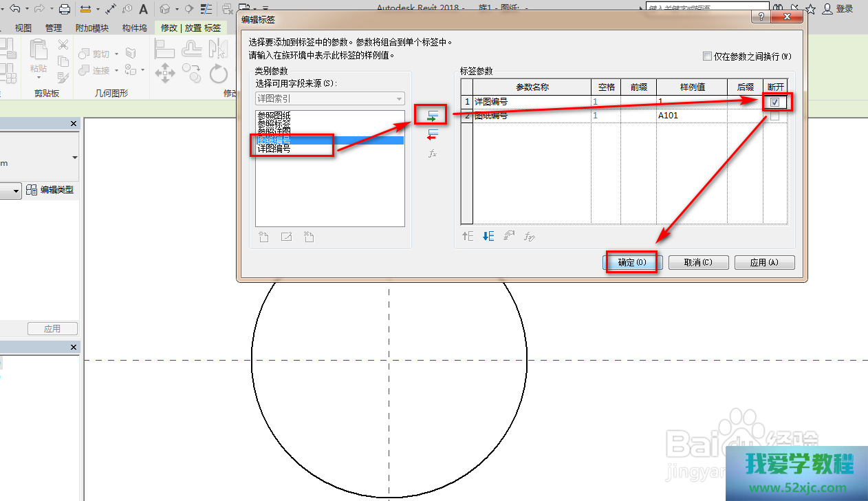This screenshot has height=501, width=868.
Task: Click the add calculated parameter fx icon
Action: click(433, 153)
